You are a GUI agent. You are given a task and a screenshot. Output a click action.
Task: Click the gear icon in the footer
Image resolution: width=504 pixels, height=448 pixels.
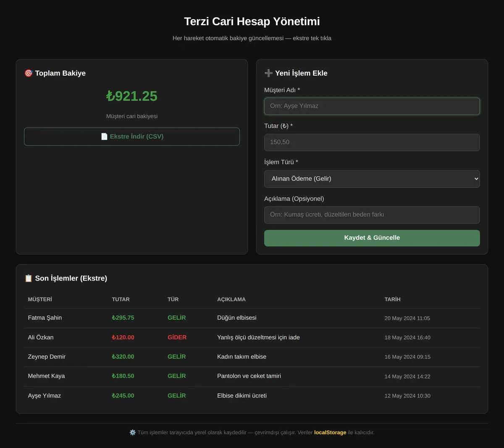[133, 432]
